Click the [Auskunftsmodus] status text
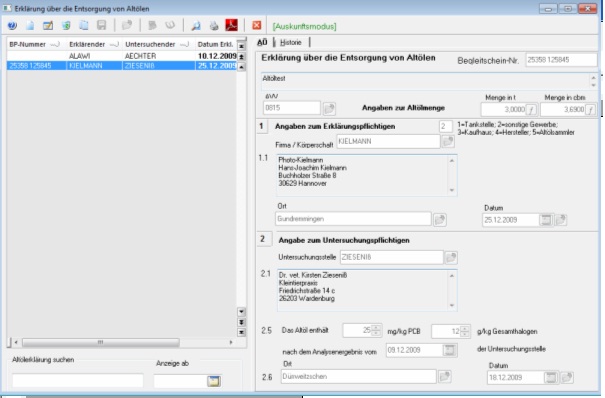The width and height of the screenshot is (605, 398). [304, 26]
